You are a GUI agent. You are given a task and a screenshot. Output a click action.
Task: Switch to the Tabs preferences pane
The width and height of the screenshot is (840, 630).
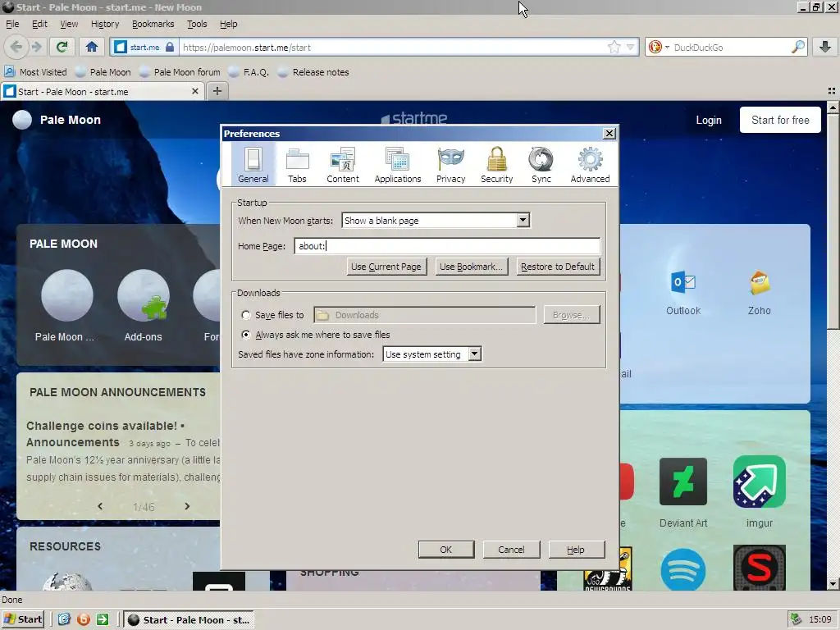[297, 165]
